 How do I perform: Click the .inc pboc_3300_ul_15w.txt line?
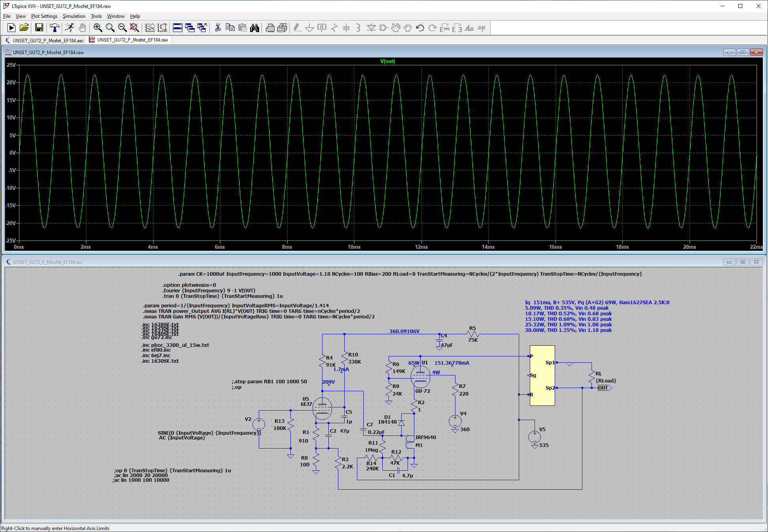click(x=175, y=345)
